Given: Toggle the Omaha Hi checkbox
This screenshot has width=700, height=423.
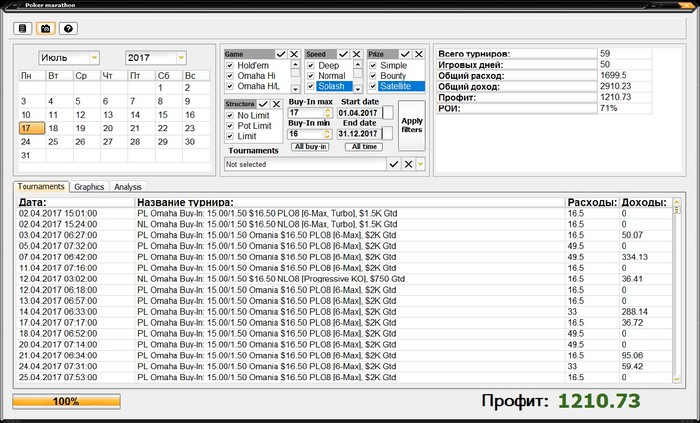Looking at the screenshot, I should (230, 76).
